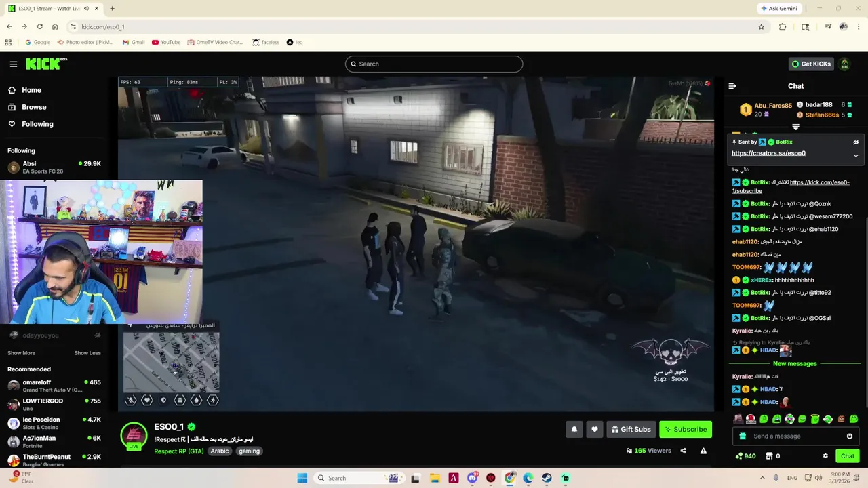
Task: Click the Gift Subs button
Action: click(x=631, y=429)
